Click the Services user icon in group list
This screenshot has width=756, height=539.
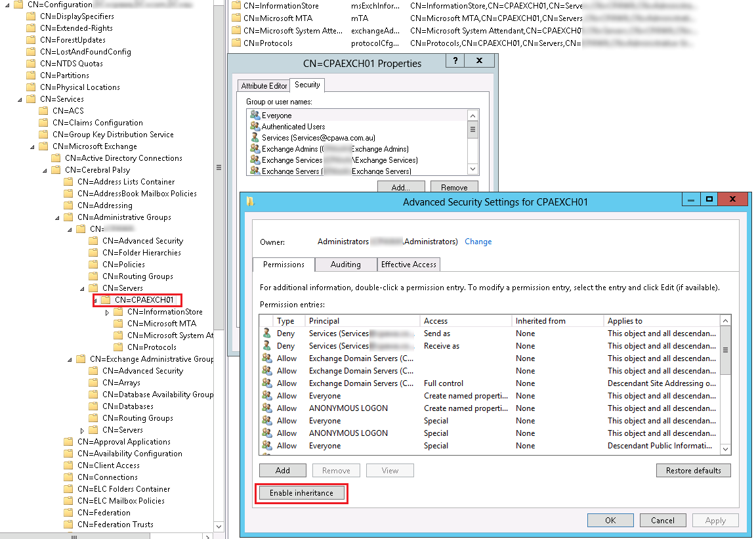click(x=255, y=137)
